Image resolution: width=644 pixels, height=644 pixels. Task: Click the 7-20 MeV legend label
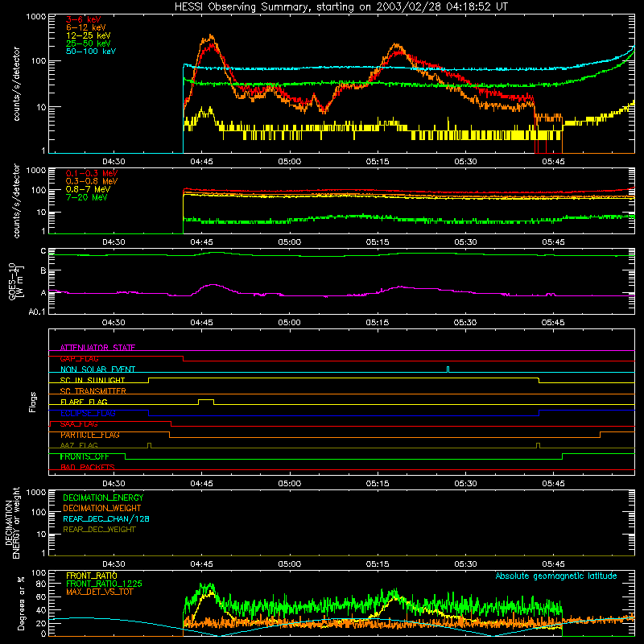[87, 197]
